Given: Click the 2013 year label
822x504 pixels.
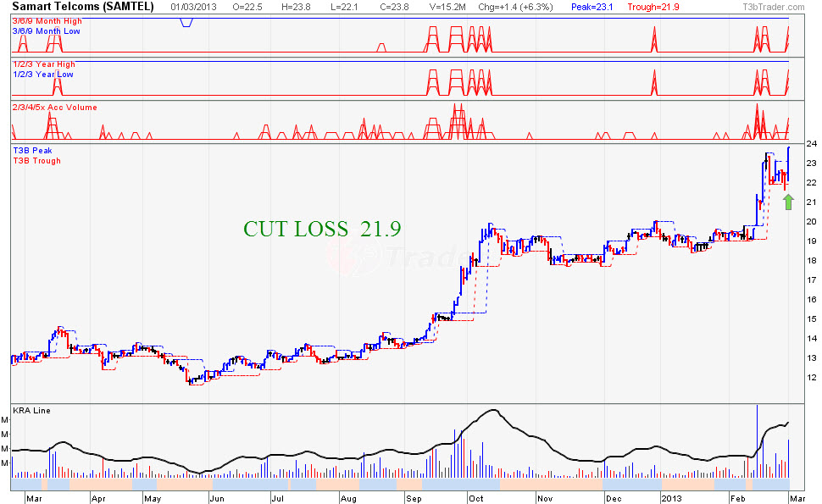Looking at the screenshot, I should 672,498.
